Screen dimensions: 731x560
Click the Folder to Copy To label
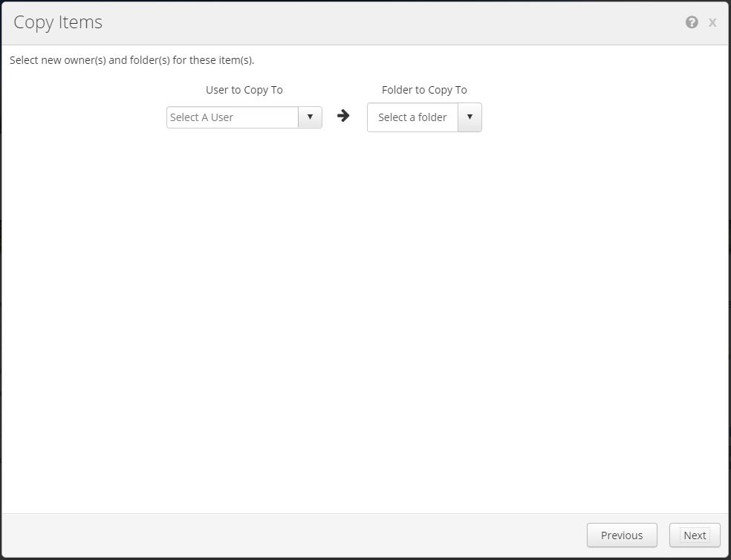[424, 90]
